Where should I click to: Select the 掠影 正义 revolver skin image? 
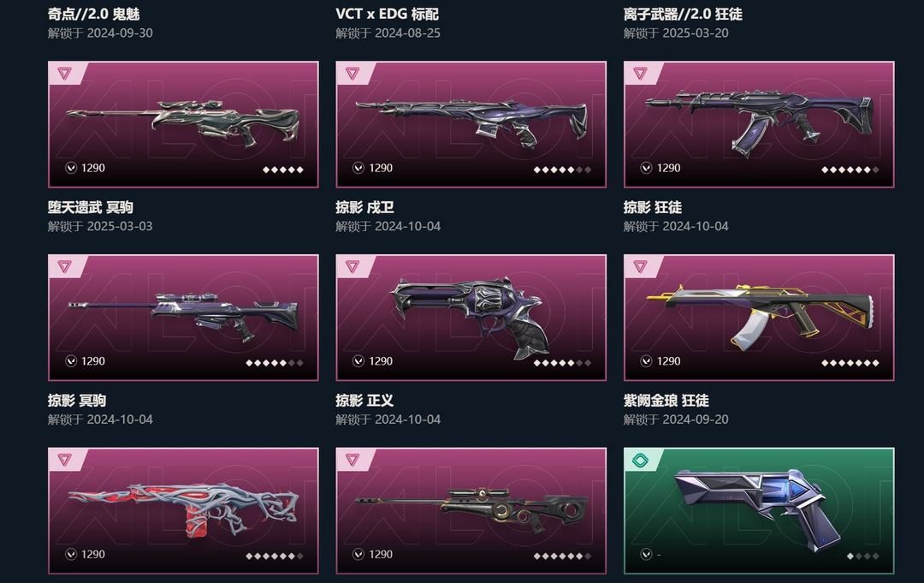tap(471, 316)
